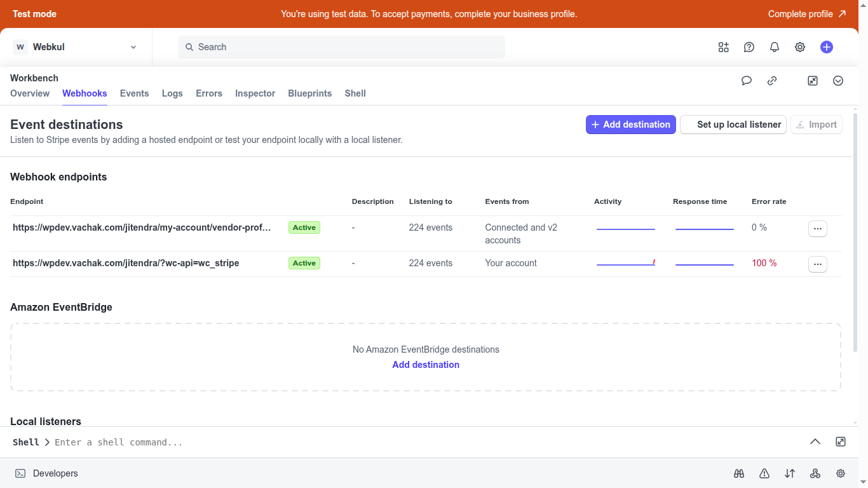Image resolution: width=868 pixels, height=488 pixels.
Task: Click the purple plus create icon
Action: [x=827, y=46]
